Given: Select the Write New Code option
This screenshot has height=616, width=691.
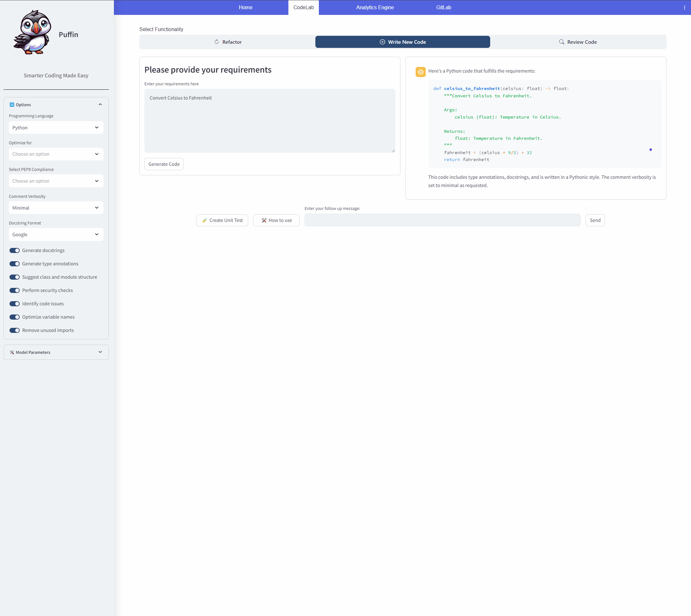Looking at the screenshot, I should coord(402,42).
